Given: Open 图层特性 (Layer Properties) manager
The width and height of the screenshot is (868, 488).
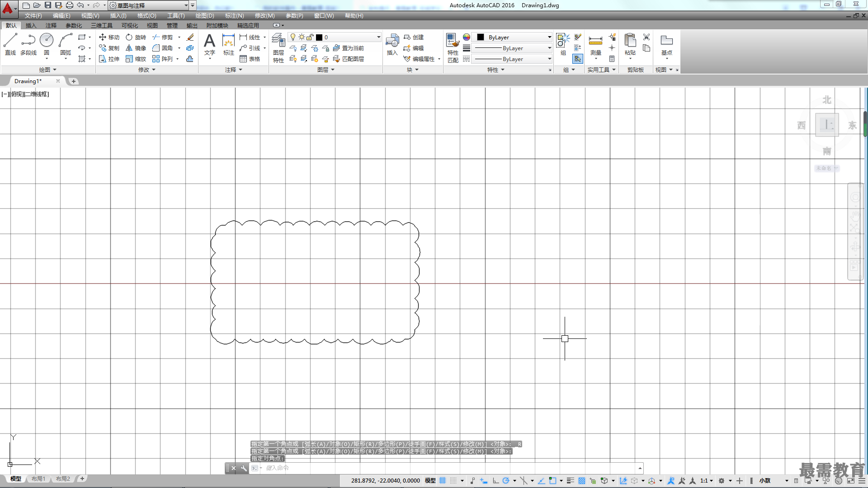Looking at the screenshot, I should pyautogui.click(x=278, y=48).
